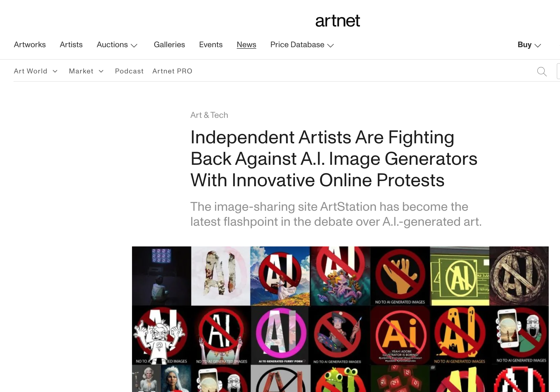
Task: Click the orange hand No AI thumbnail
Action: 400,276
